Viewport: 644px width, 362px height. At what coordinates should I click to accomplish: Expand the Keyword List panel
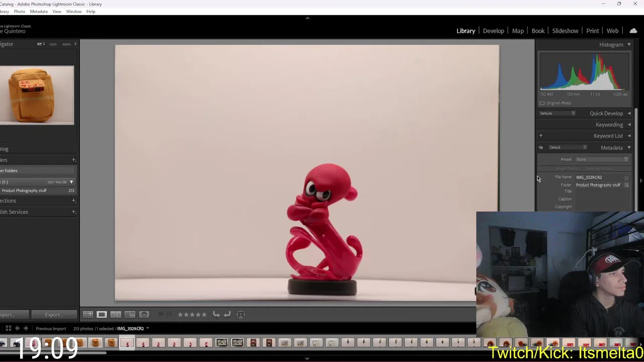[x=629, y=136]
